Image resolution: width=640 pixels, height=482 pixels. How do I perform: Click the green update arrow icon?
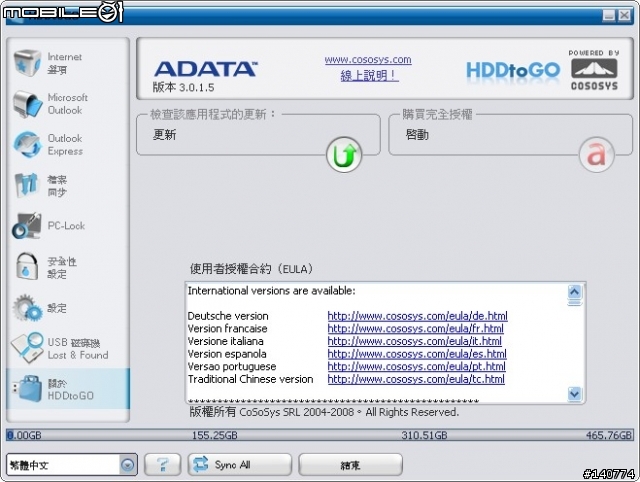(344, 155)
